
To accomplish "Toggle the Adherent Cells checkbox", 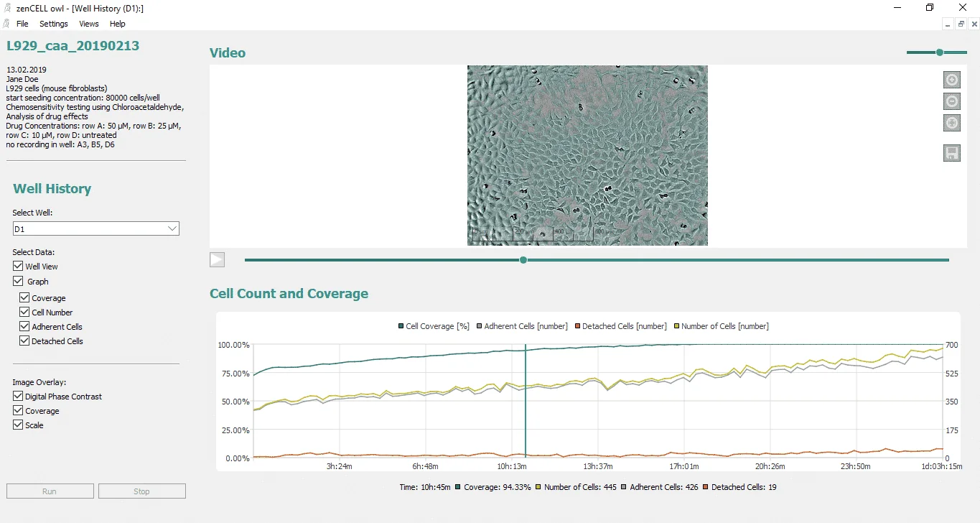I will click(25, 327).
